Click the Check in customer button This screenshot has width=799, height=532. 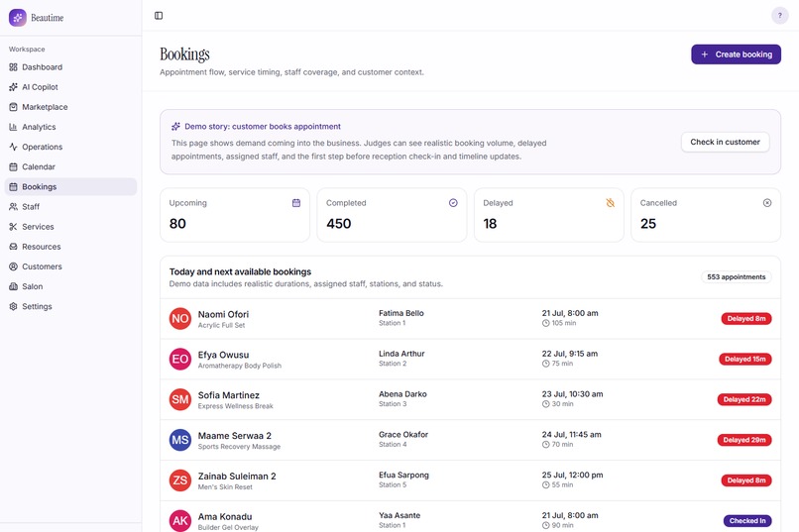(725, 142)
